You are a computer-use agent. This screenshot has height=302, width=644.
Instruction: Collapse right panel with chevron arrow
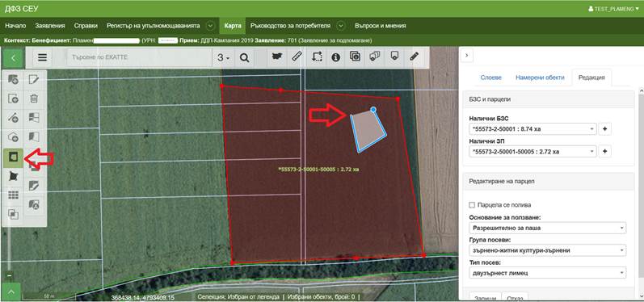[466, 55]
